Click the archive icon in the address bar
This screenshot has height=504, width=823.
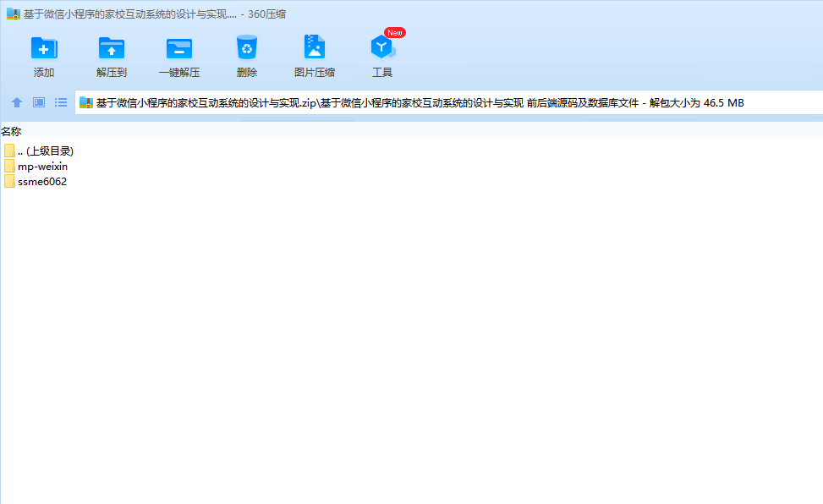86,103
